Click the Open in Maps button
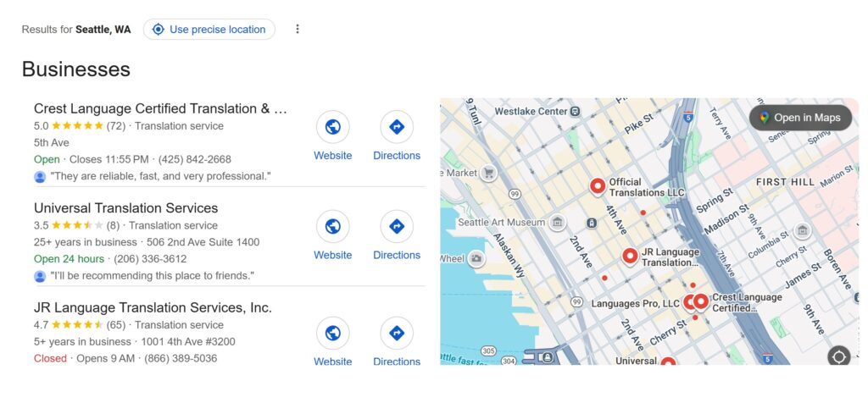Image resolution: width=868 pixels, height=403 pixels. (800, 118)
